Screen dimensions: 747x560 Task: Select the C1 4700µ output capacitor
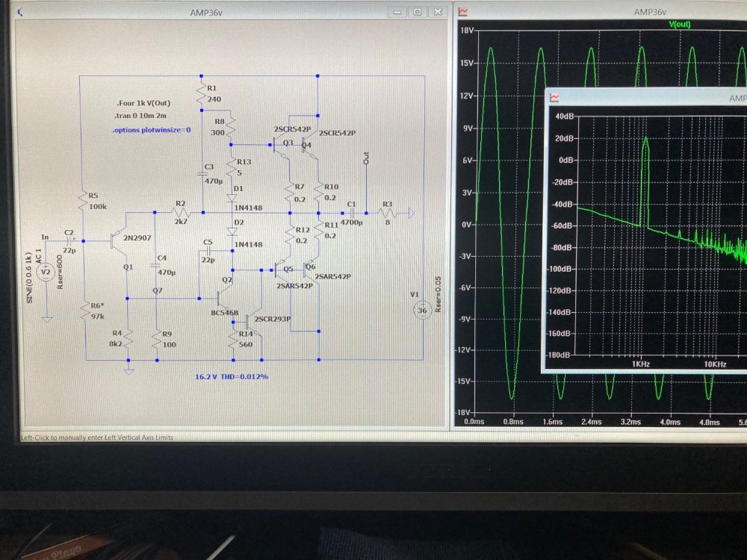pos(350,213)
